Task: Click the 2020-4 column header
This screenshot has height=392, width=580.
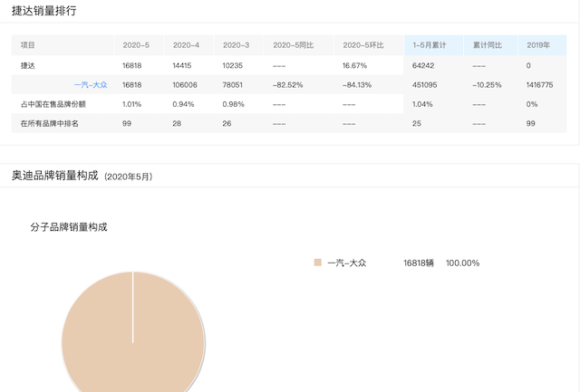Action: click(189, 45)
